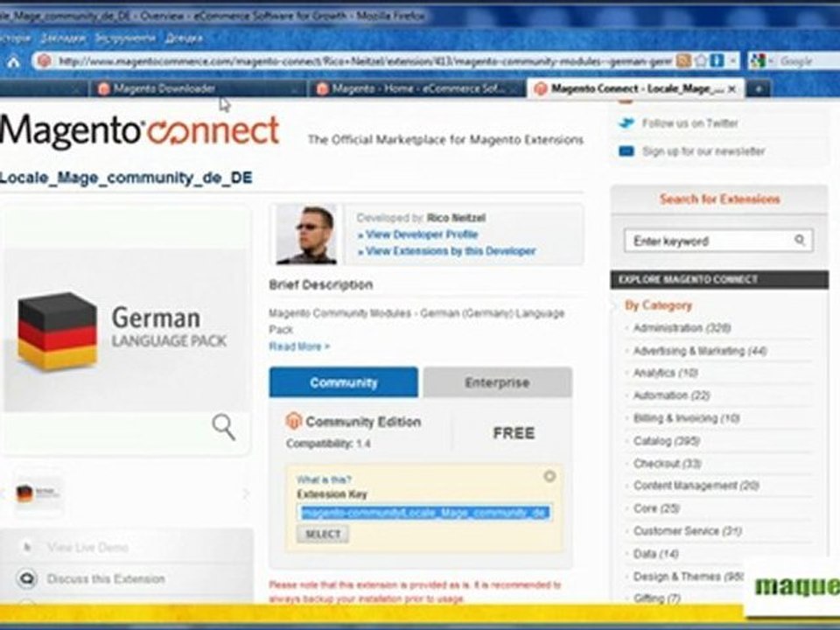
Task: Select the Magento Connect - Locale_Mage tab
Action: pos(635,89)
